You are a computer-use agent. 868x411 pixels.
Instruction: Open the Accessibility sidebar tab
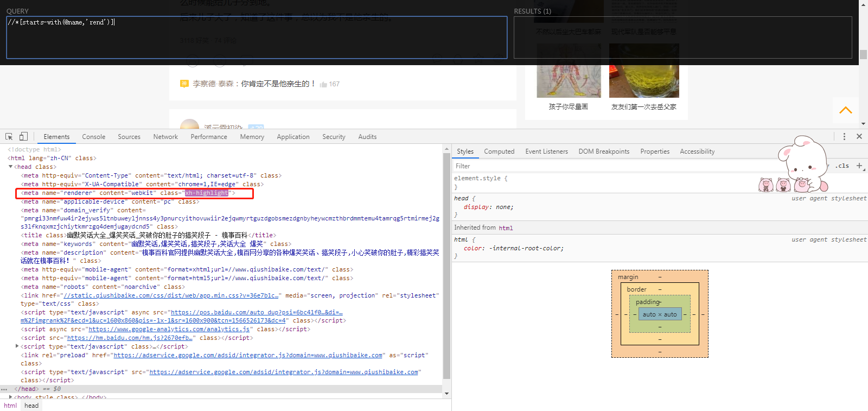pyautogui.click(x=697, y=151)
